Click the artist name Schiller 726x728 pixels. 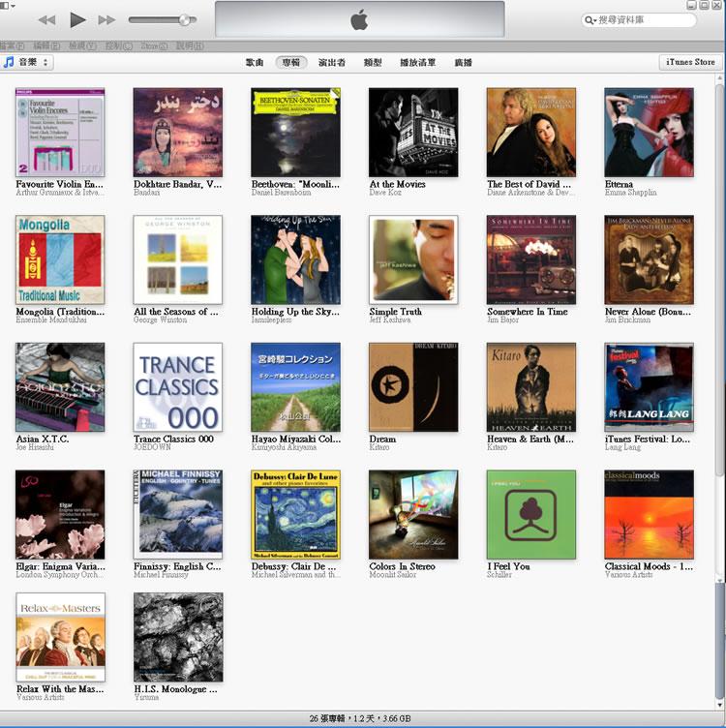[x=499, y=575]
